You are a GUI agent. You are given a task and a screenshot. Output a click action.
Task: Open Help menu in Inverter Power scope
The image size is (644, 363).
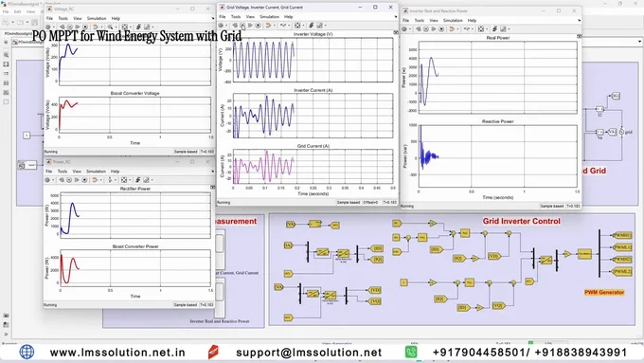coord(472,20)
